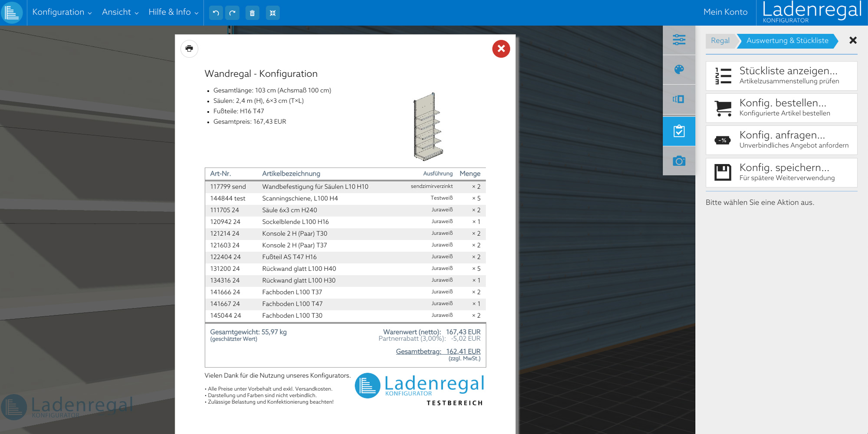Close the right side panel
The image size is (868, 434).
853,40
